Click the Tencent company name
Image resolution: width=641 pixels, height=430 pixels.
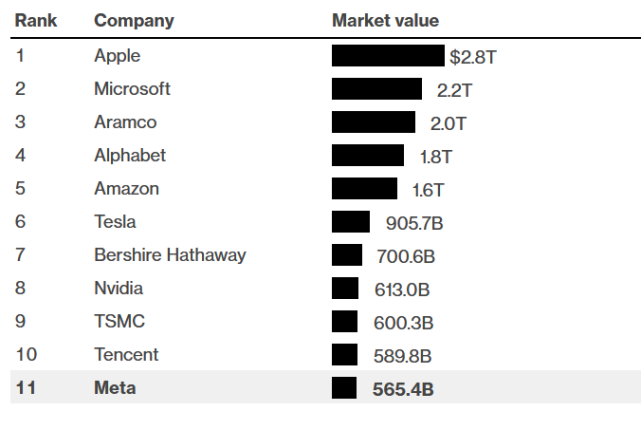click(126, 354)
